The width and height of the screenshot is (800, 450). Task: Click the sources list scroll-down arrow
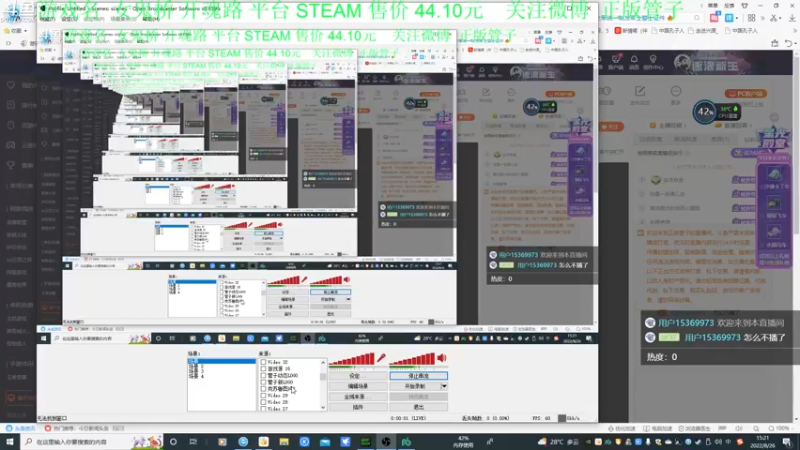coord(323,407)
